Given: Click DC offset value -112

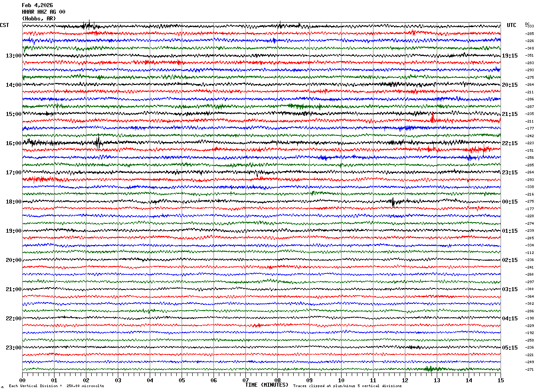Looking at the screenshot, I should pyautogui.click(x=529, y=253).
